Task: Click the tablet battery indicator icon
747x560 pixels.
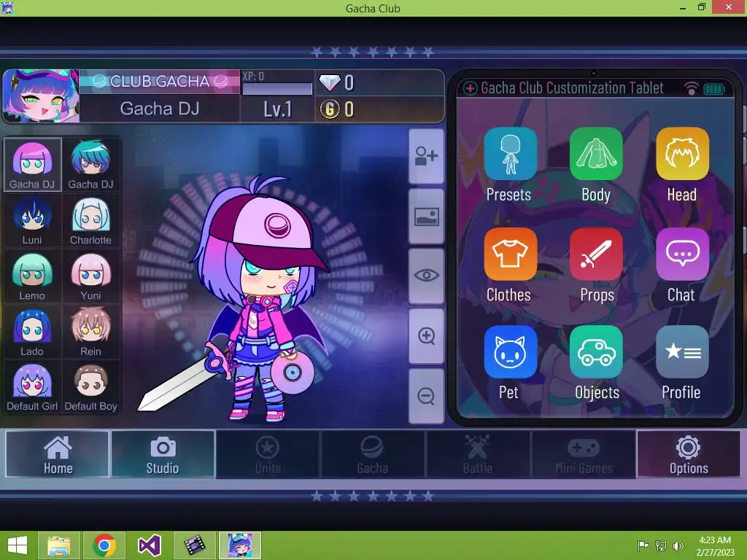Action: pos(714,89)
